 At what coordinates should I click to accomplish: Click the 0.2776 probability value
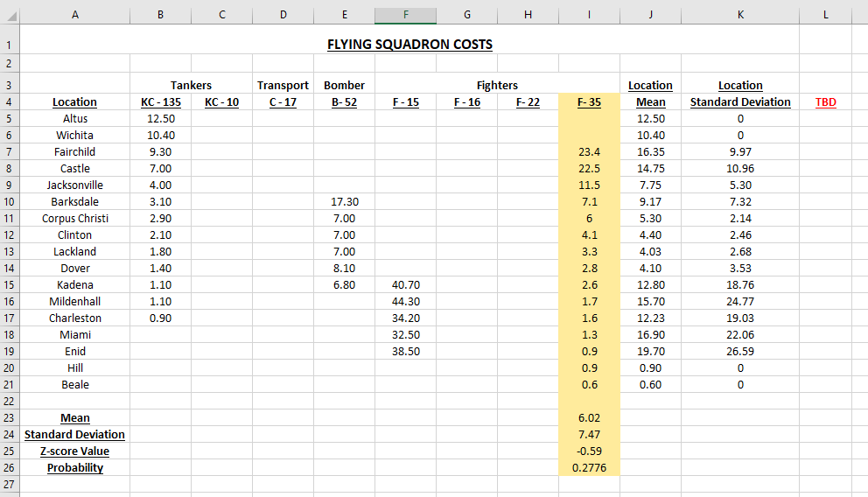[x=589, y=467]
